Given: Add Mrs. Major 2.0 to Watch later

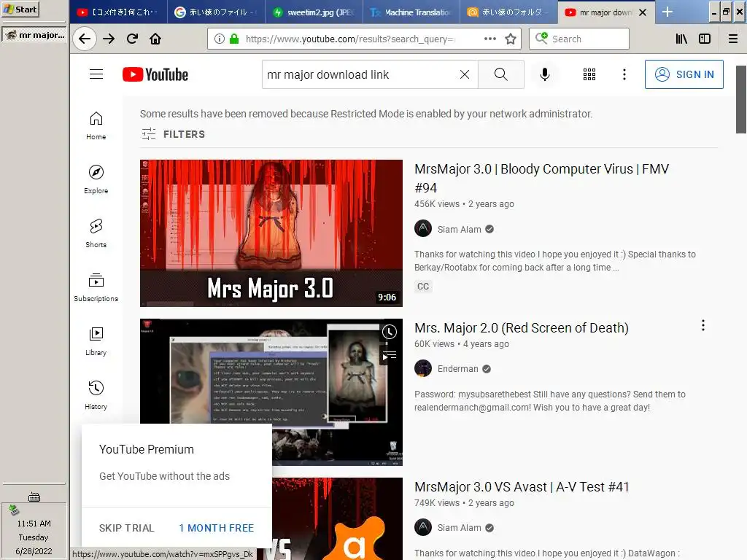Looking at the screenshot, I should click(390, 332).
